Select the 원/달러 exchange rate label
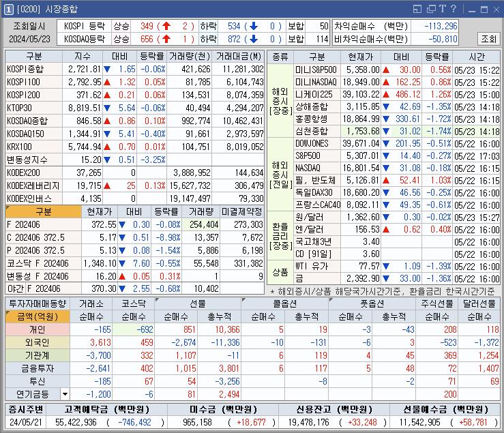The image size is (504, 433). pyautogui.click(x=317, y=217)
